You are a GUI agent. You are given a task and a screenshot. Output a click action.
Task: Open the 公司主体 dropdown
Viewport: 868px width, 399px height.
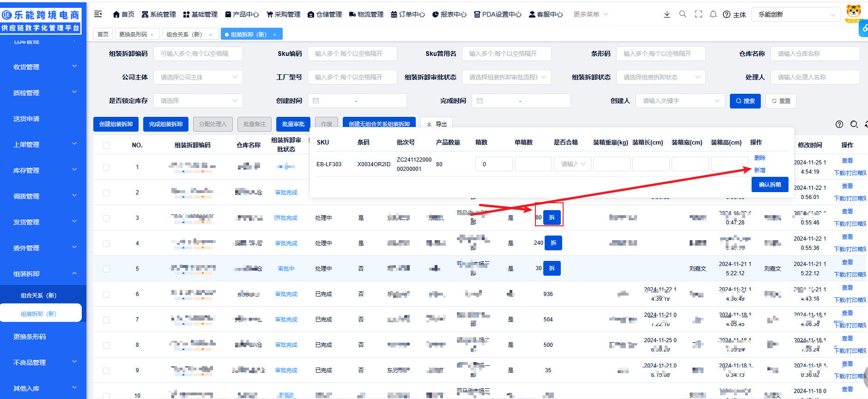point(198,77)
